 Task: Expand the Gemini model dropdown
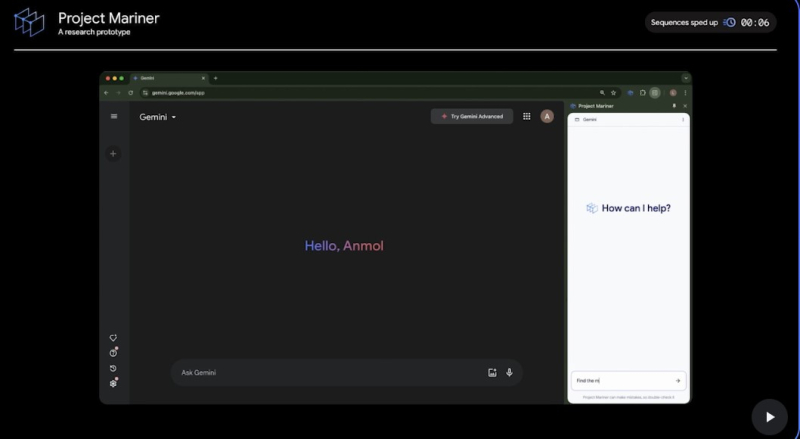159,117
